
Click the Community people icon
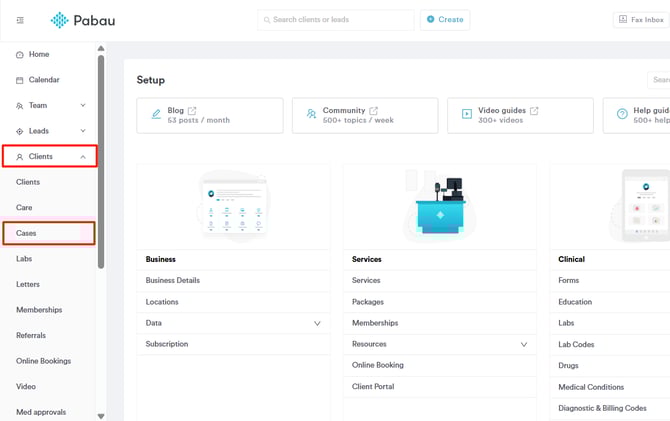point(312,114)
